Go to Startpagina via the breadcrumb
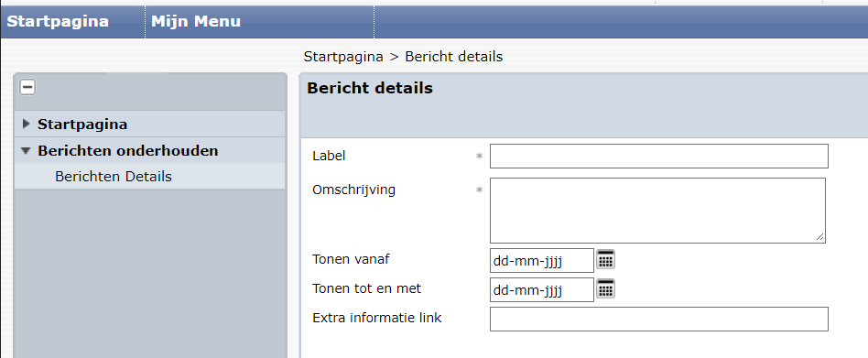This screenshot has height=358, width=868. point(343,57)
